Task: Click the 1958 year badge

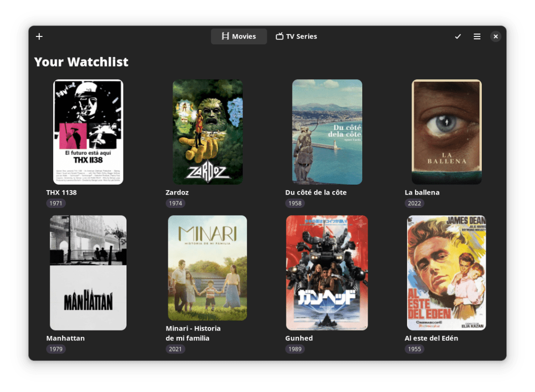Action: click(x=295, y=203)
